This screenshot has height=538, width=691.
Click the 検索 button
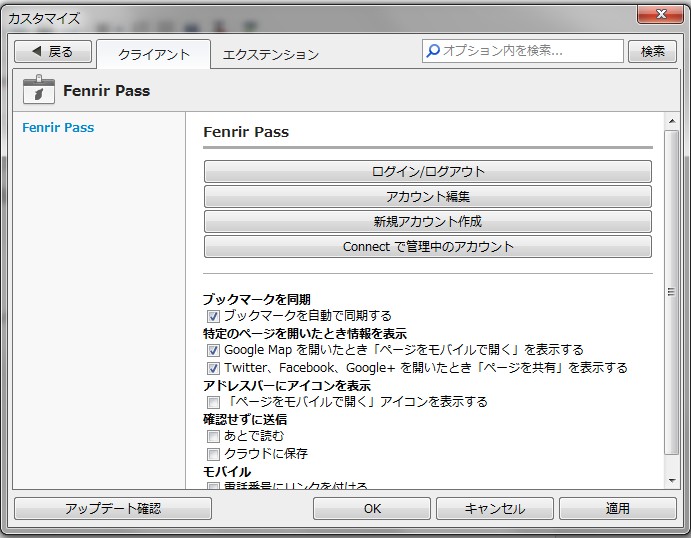[652, 51]
